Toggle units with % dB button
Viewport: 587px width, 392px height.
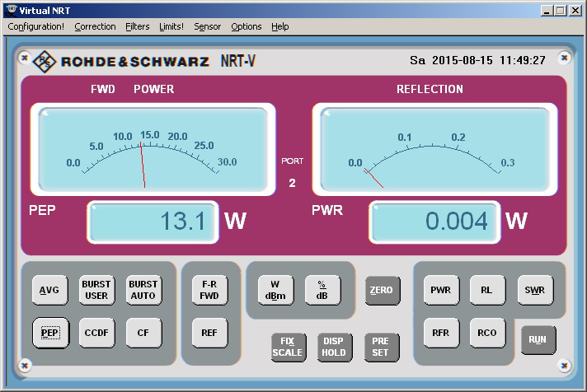(322, 290)
